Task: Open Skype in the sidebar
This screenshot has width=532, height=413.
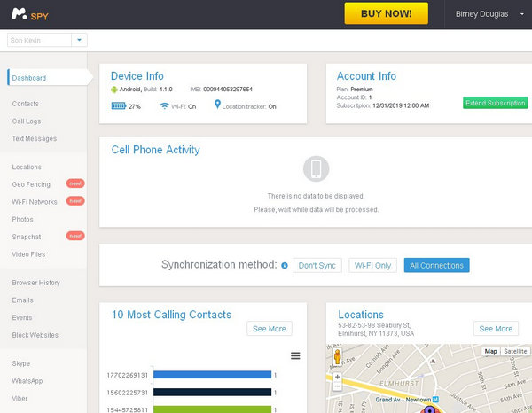Action: (x=21, y=363)
